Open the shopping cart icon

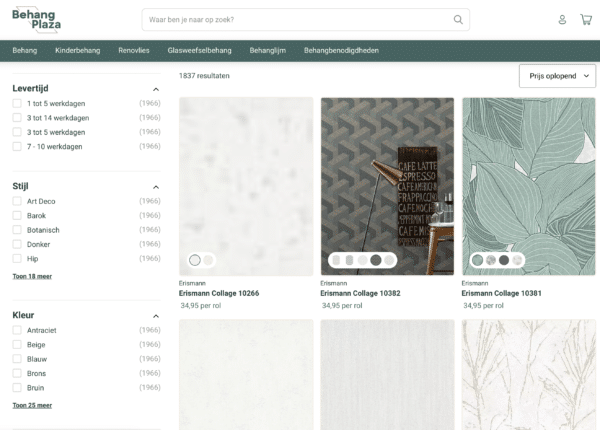pos(586,20)
